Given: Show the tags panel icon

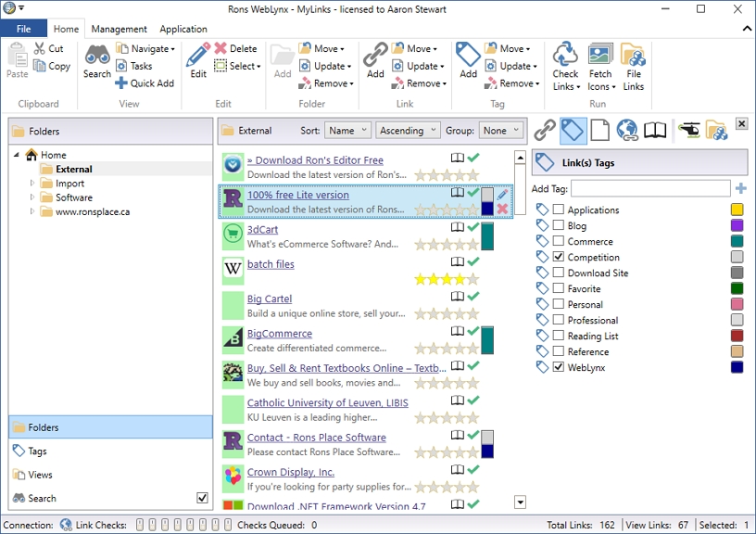Looking at the screenshot, I should tap(573, 130).
